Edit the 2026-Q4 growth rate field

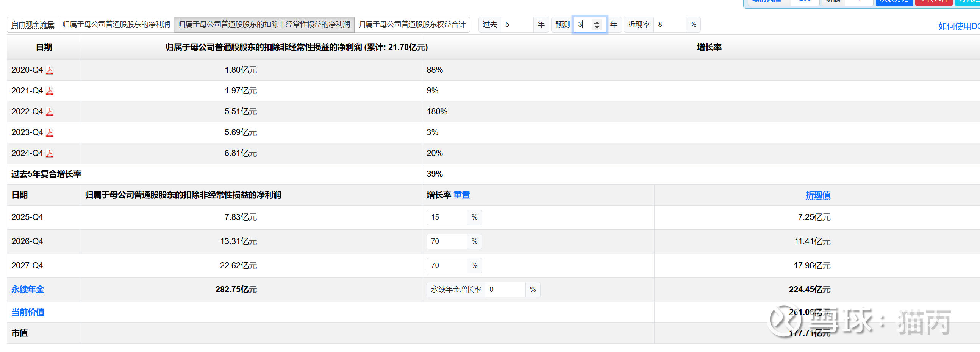(x=447, y=241)
